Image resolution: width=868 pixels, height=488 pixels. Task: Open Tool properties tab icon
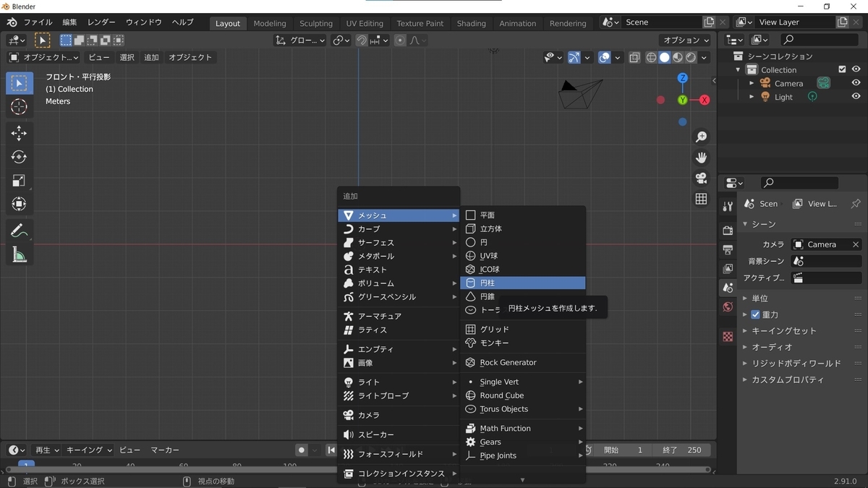pyautogui.click(x=728, y=207)
